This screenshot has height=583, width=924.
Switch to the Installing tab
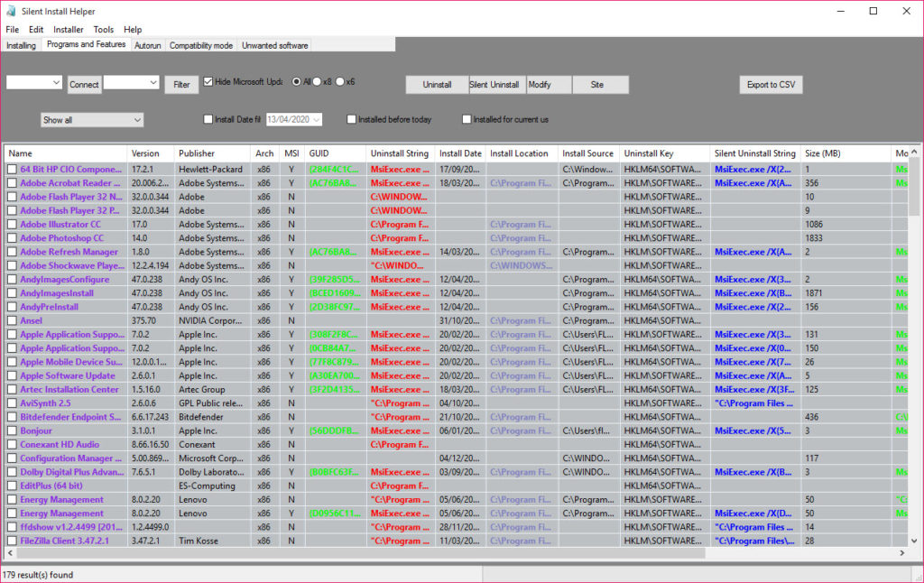(22, 45)
